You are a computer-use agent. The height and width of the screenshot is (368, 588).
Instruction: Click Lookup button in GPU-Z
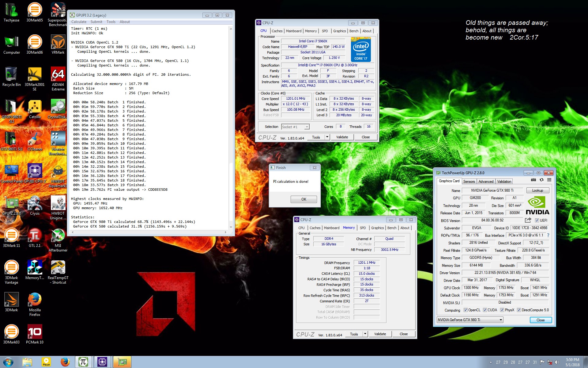pos(537,190)
